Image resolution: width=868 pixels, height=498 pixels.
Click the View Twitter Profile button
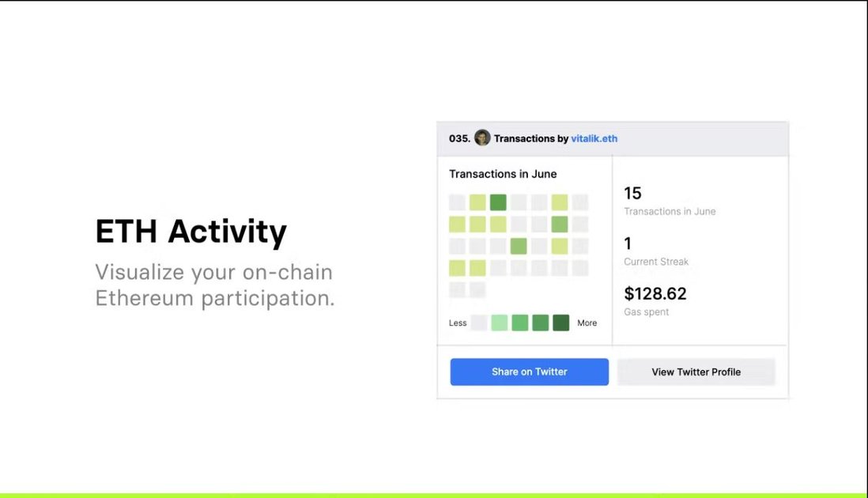696,372
